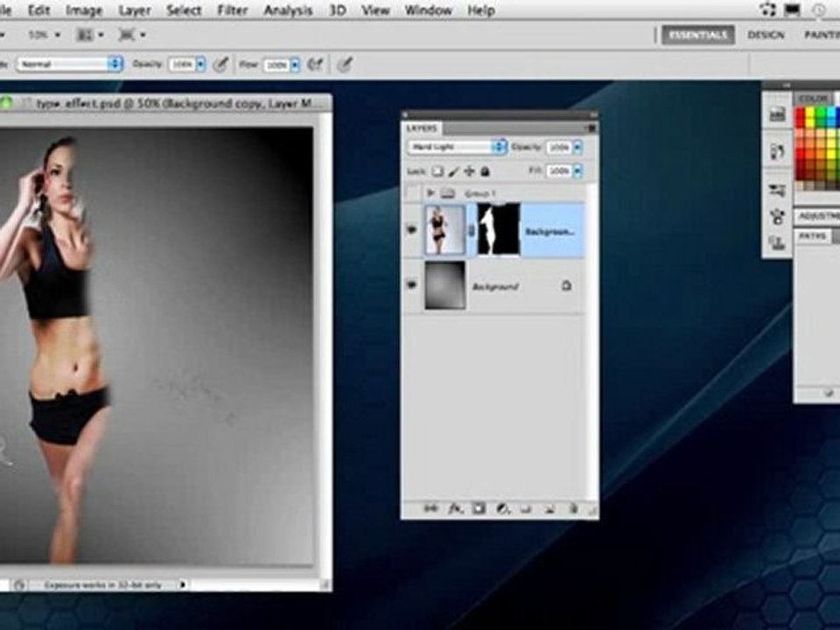Select the Essentials workspace button
Image resolution: width=840 pixels, height=630 pixels.
[697, 35]
